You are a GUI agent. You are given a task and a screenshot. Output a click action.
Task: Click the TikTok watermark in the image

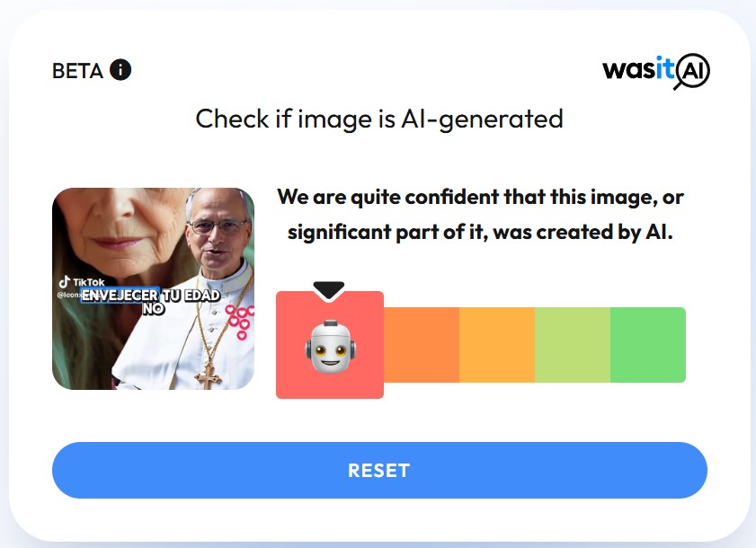coord(82,282)
